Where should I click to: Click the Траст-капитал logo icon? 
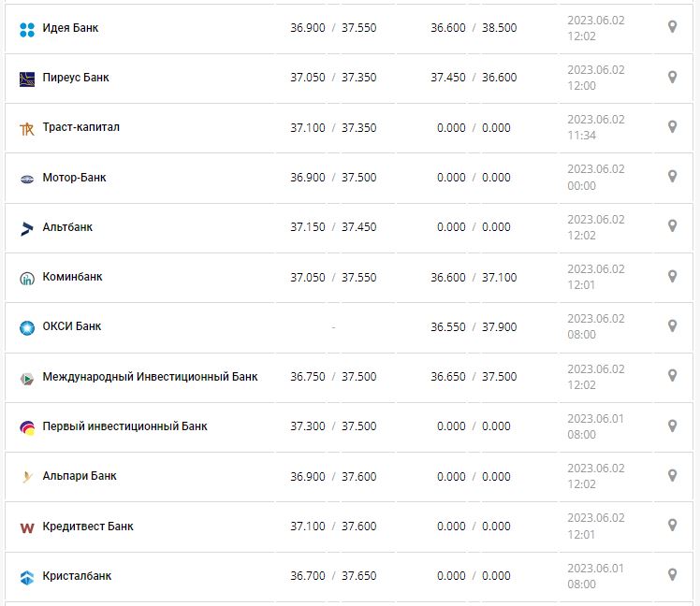click(x=26, y=128)
